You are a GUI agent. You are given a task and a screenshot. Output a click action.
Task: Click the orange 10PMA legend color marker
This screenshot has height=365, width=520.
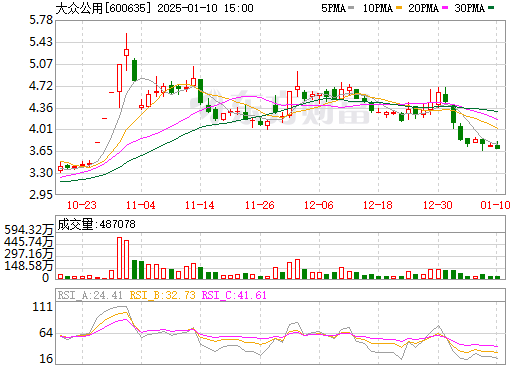tap(399, 8)
